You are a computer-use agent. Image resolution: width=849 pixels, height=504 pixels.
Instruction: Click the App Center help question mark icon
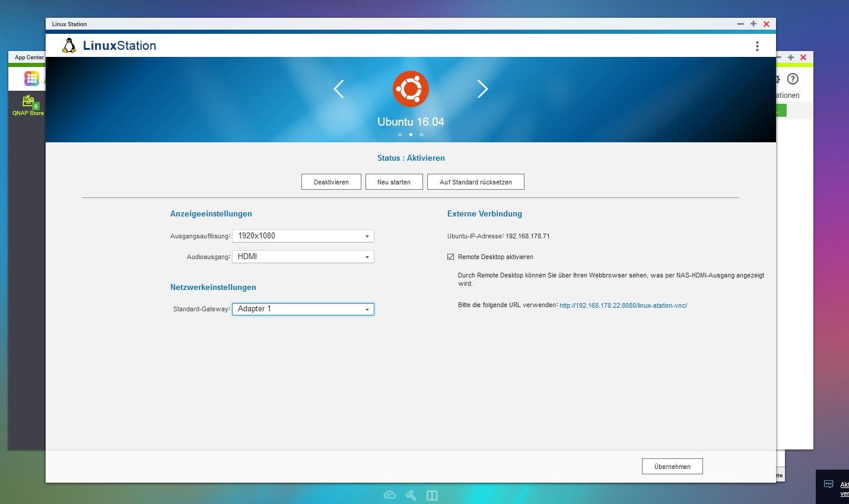pyautogui.click(x=793, y=79)
